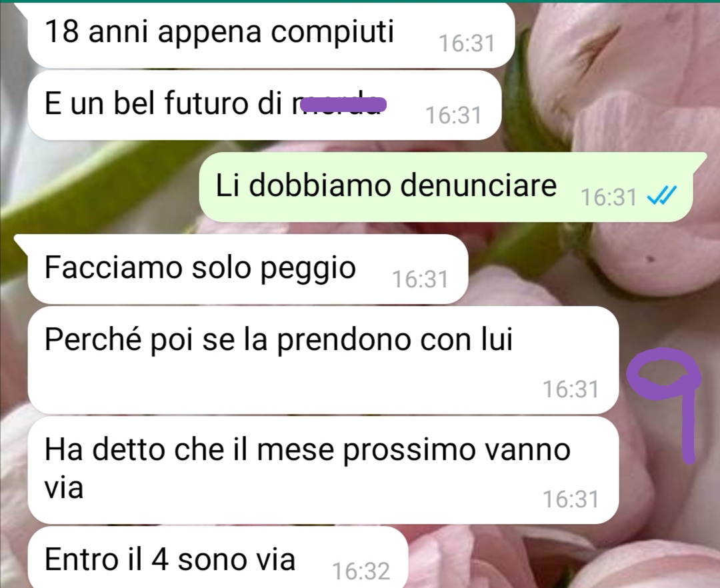Tap the 16:31 timestamp on sent message
This screenshot has width=720, height=588.
609,197
